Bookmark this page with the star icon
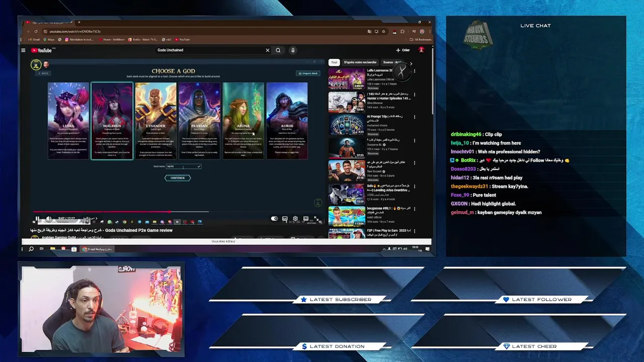Screen dimensions: 644x362 (383, 31)
